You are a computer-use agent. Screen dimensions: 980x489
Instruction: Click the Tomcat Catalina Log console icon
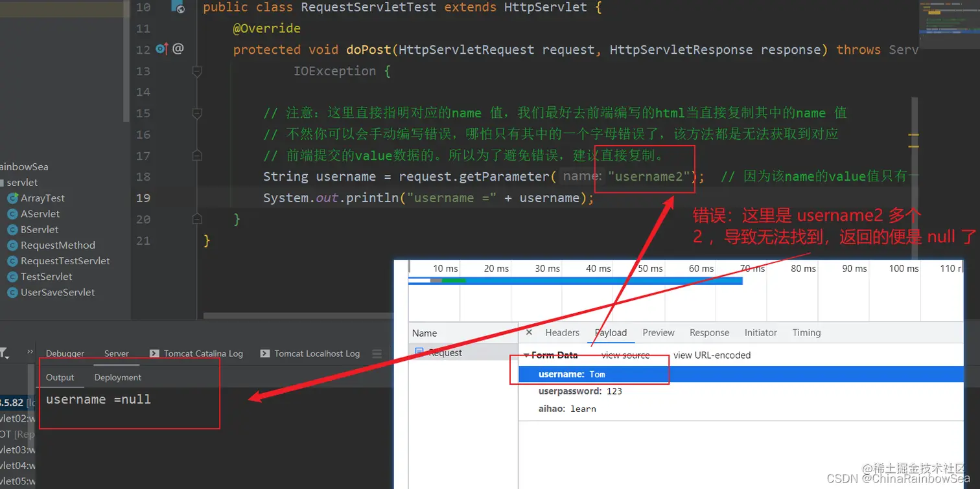coord(154,354)
